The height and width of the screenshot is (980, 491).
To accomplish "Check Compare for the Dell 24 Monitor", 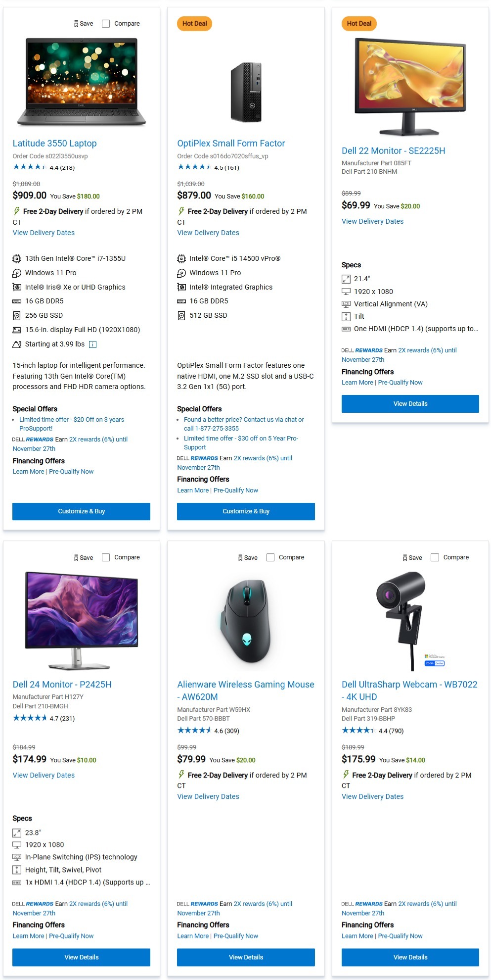I will point(106,557).
